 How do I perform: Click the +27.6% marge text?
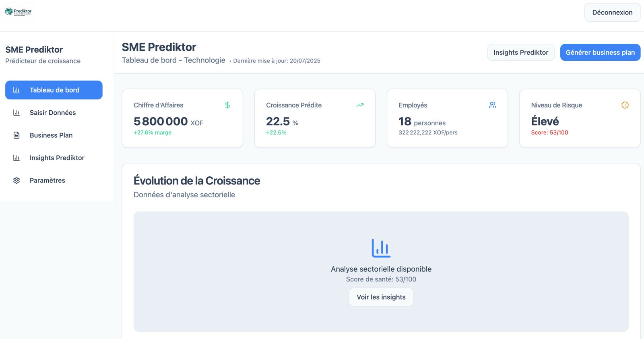(x=153, y=132)
